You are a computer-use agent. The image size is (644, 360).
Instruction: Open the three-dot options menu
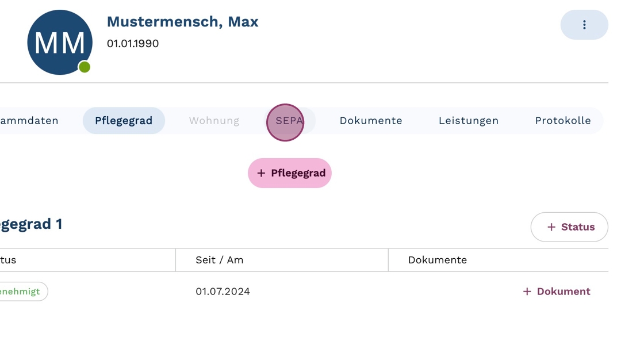[584, 25]
